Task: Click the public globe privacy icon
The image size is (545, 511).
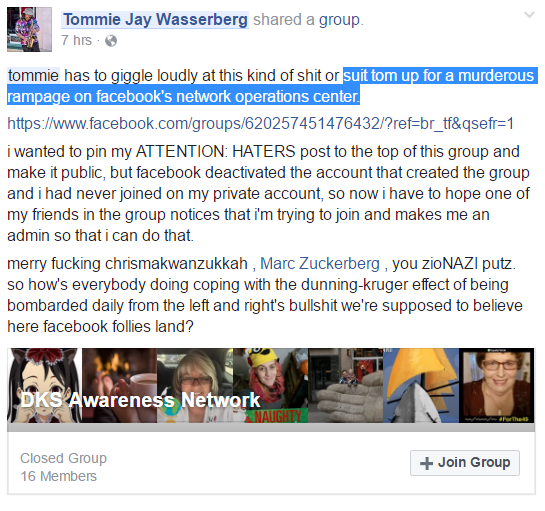Action: coord(111,41)
